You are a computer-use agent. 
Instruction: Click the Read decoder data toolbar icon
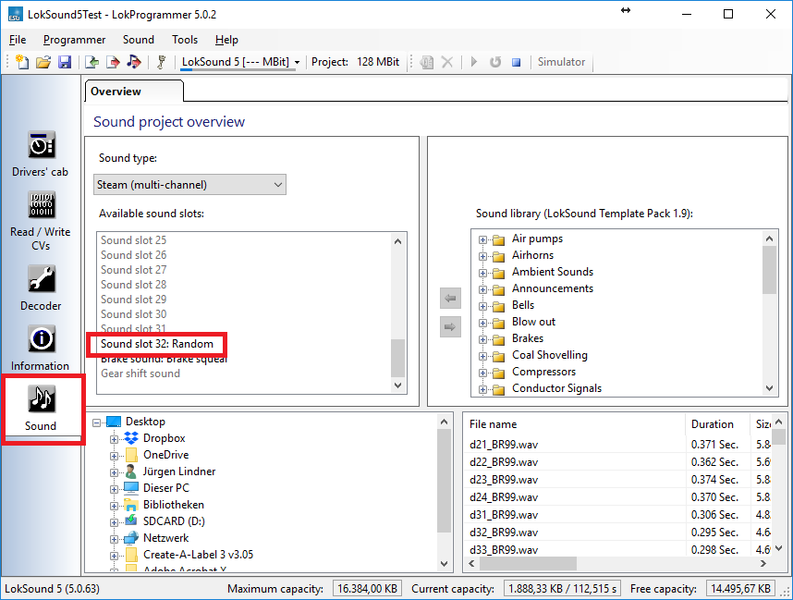[x=92, y=62]
